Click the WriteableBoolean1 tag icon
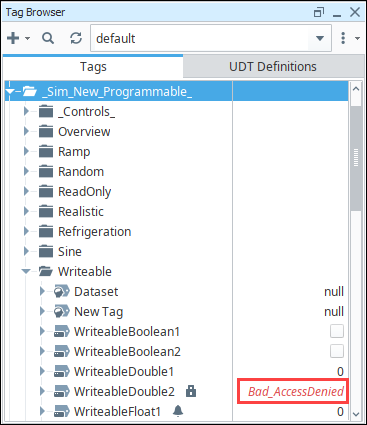 click(62, 331)
